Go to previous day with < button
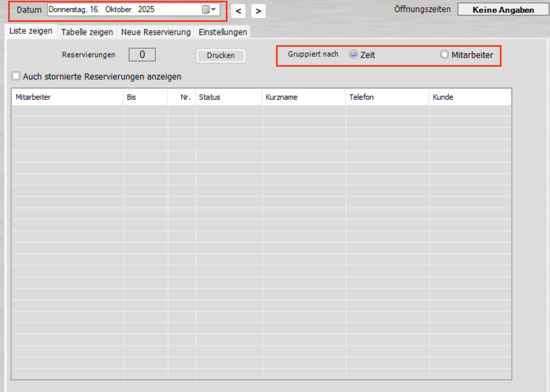Screen dimensions: 550x392 click(238, 11)
